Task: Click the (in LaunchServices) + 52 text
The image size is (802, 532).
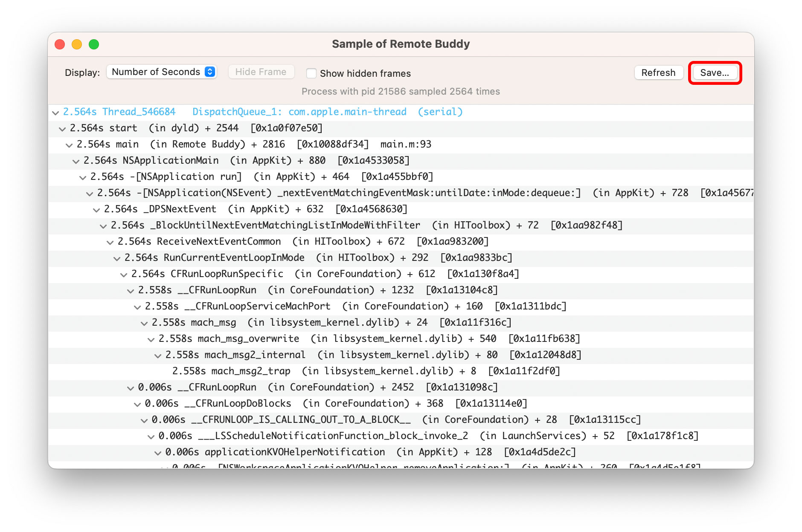Action: click(547, 436)
